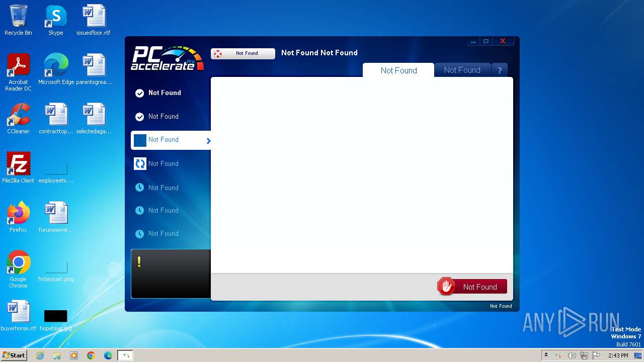Select the Google Chrome desktop shortcut

(18, 270)
